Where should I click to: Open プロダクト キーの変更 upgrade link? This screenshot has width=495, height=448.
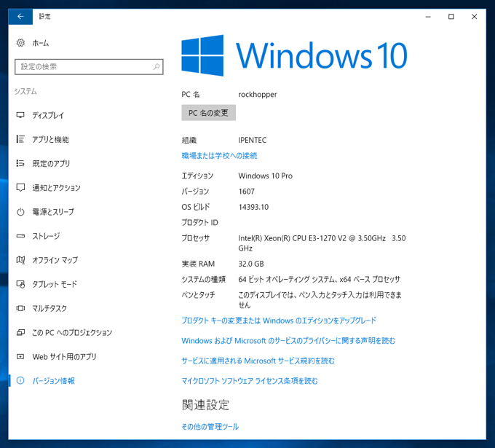click(x=279, y=321)
